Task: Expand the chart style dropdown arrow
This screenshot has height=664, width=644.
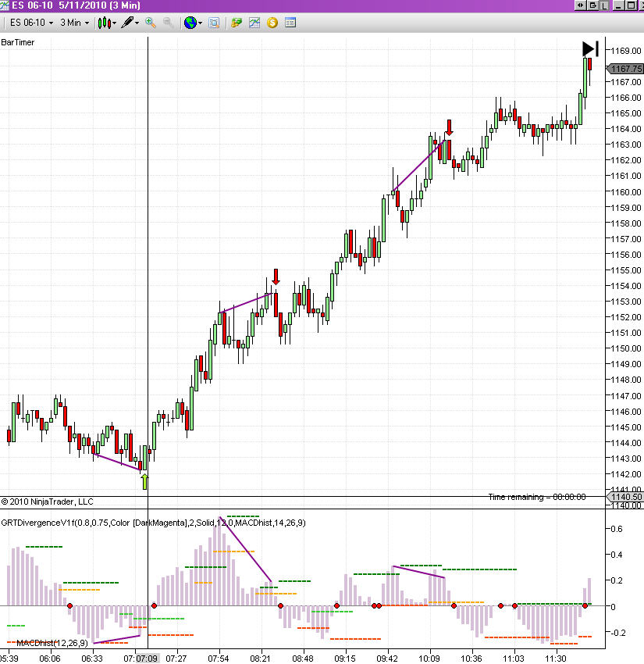Action: point(115,23)
